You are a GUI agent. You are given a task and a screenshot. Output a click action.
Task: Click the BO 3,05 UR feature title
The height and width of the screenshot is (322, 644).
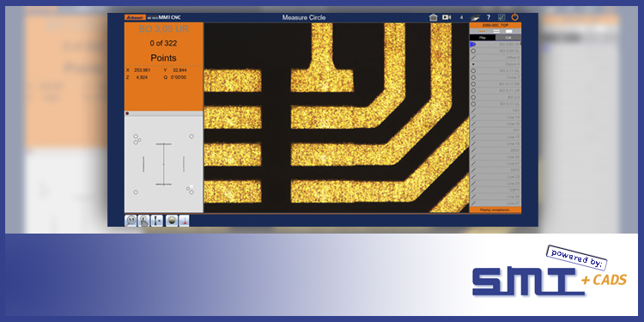[x=163, y=29]
